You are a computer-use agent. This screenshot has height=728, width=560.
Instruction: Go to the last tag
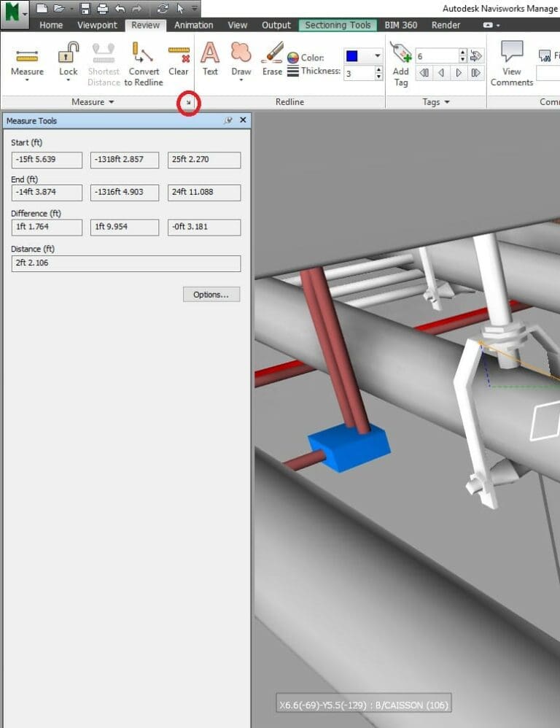pos(475,73)
